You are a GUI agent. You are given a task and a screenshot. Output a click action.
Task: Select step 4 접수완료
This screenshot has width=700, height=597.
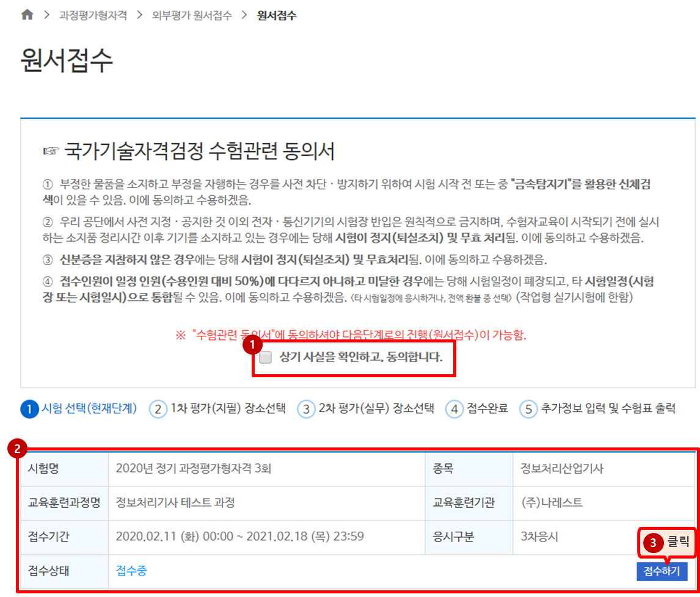tap(477, 408)
